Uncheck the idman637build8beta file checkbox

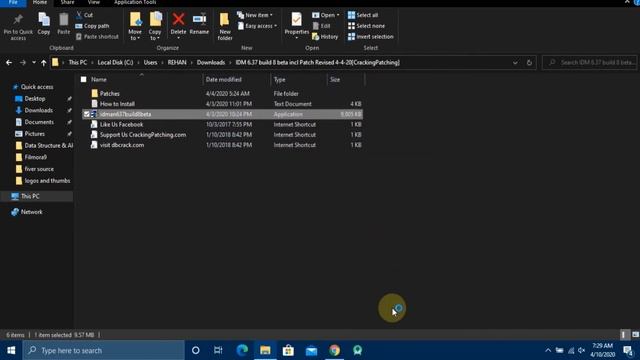(87, 114)
